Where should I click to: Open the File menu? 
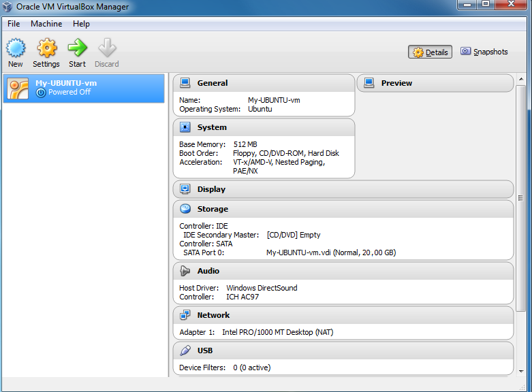pos(14,24)
